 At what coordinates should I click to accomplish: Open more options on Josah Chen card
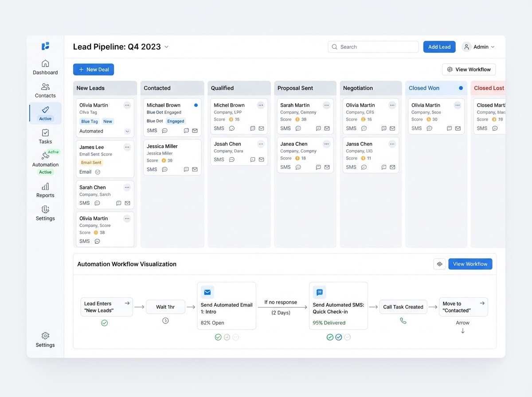click(x=261, y=144)
